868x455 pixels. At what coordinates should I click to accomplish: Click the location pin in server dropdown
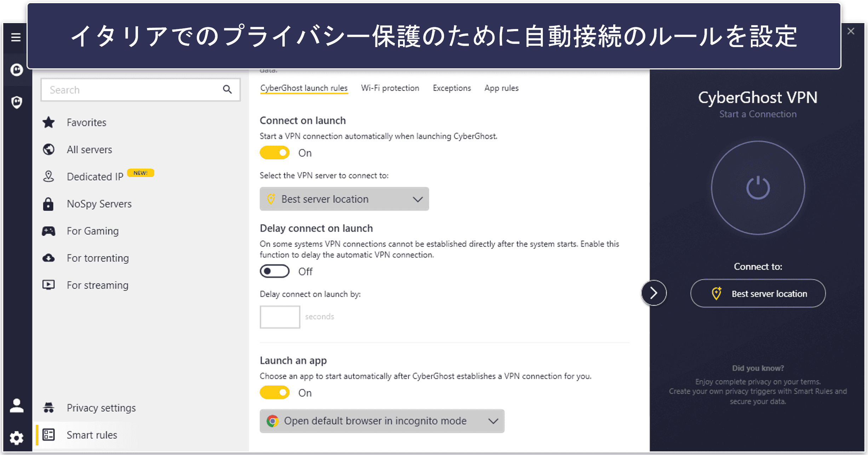click(x=271, y=199)
